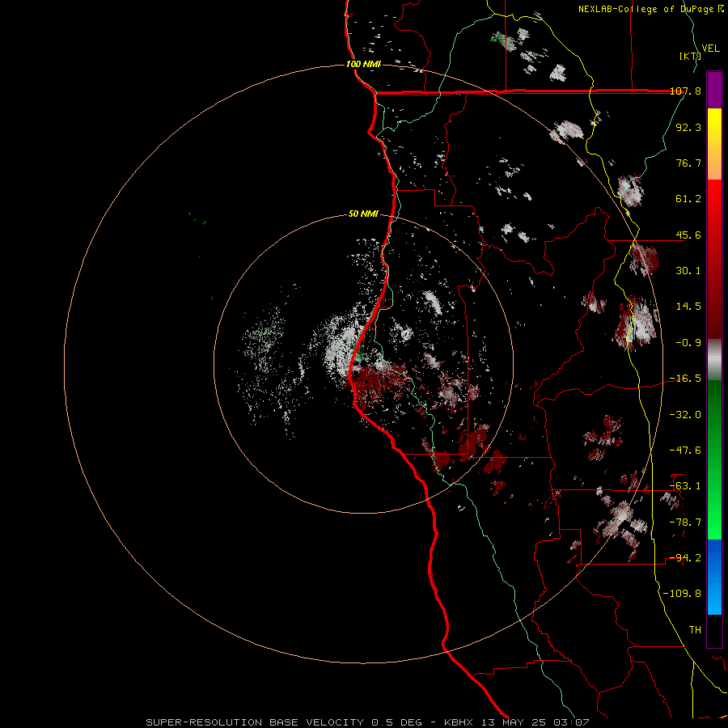This screenshot has width=728, height=728.
Task: Select the -94.2 legend value
Action: [685, 557]
